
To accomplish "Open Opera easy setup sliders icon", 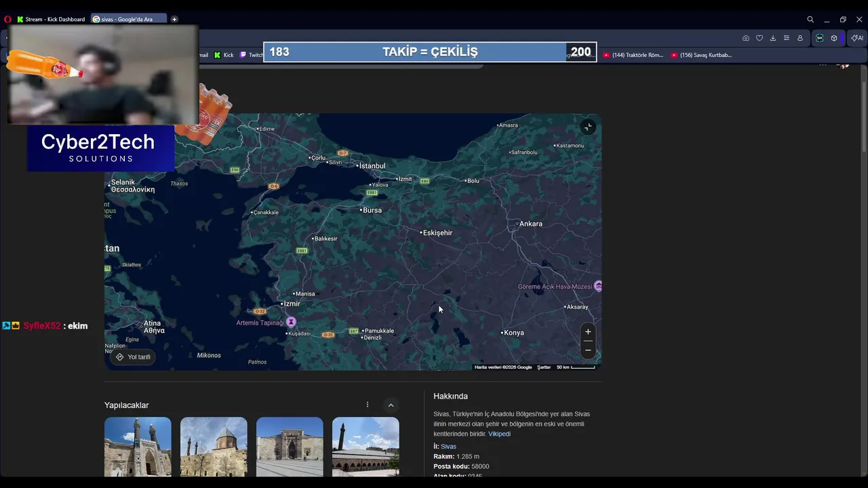I will tap(787, 38).
